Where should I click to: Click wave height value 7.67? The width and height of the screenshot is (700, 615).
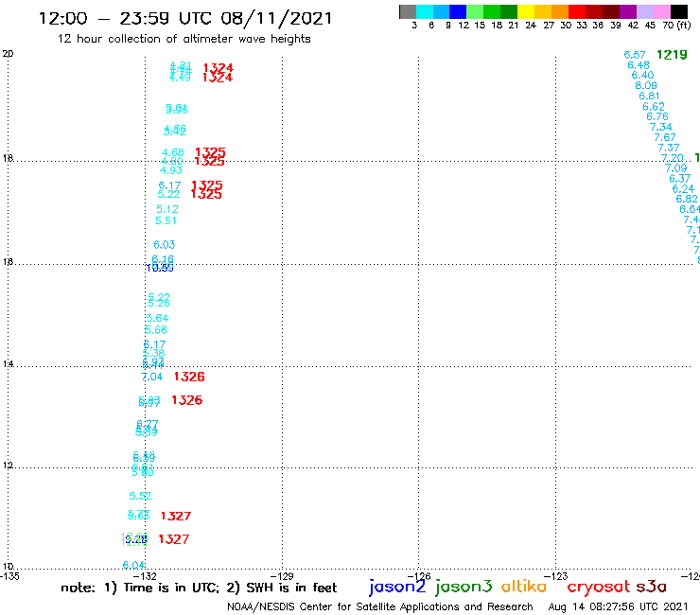click(x=665, y=137)
